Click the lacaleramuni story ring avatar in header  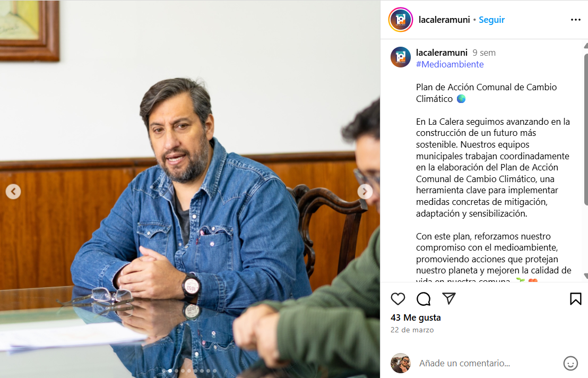pos(401,20)
